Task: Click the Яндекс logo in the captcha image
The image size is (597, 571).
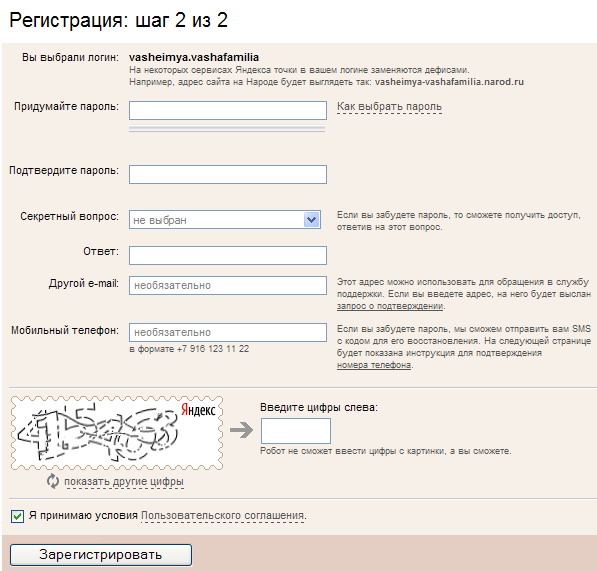Action: click(198, 410)
